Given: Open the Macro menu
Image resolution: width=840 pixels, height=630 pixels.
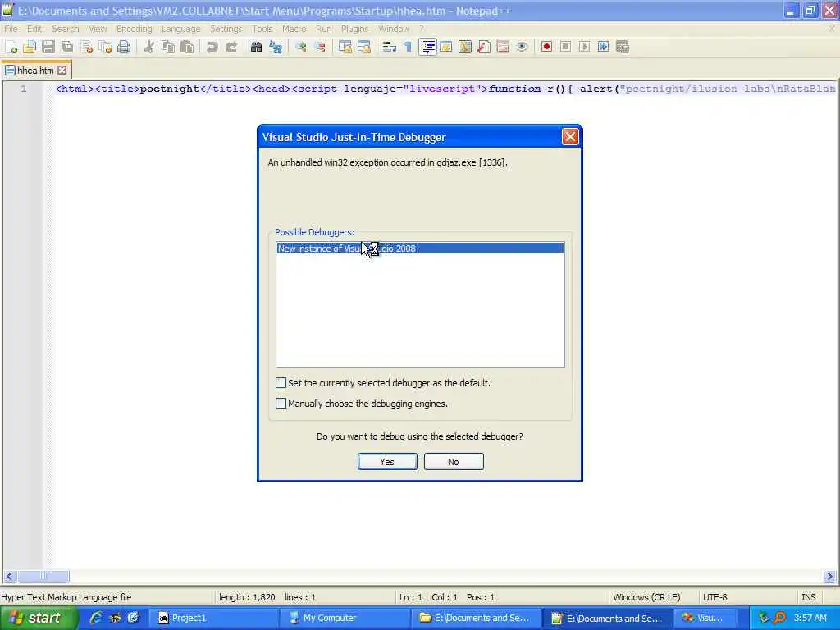Looking at the screenshot, I should [294, 29].
